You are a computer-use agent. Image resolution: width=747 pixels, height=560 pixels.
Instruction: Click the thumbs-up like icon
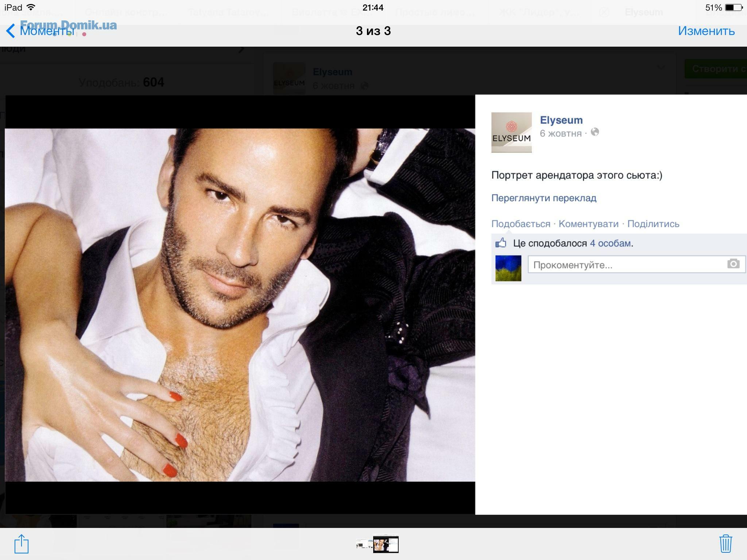click(501, 243)
